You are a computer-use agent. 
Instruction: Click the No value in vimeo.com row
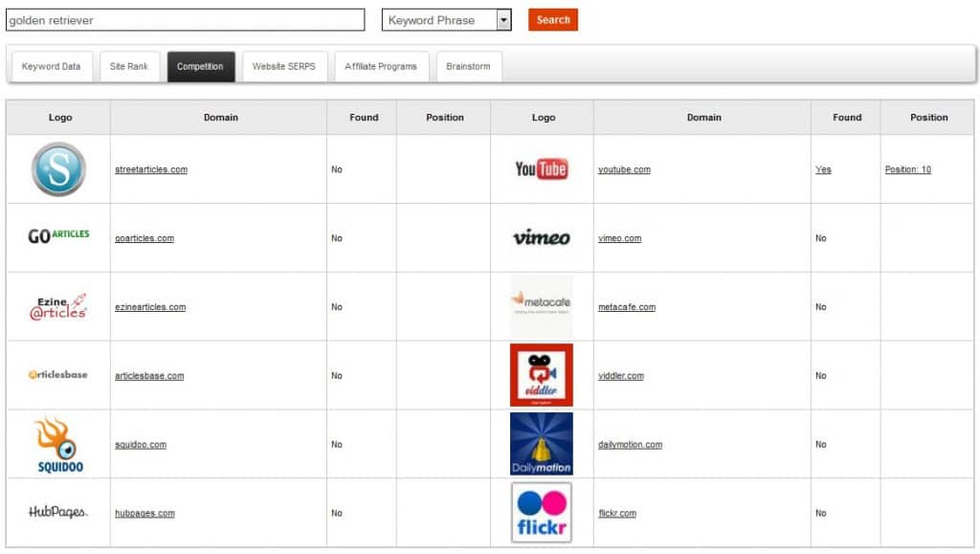pos(820,238)
